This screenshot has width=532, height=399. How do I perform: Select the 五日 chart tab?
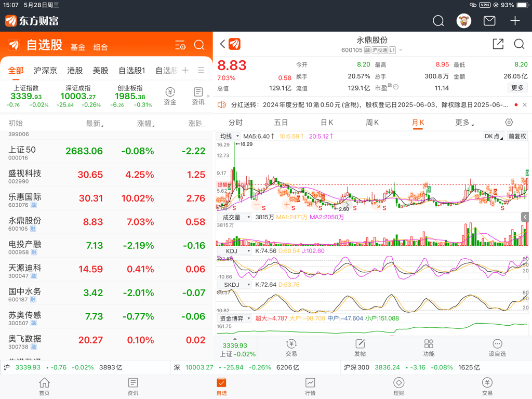281,122
